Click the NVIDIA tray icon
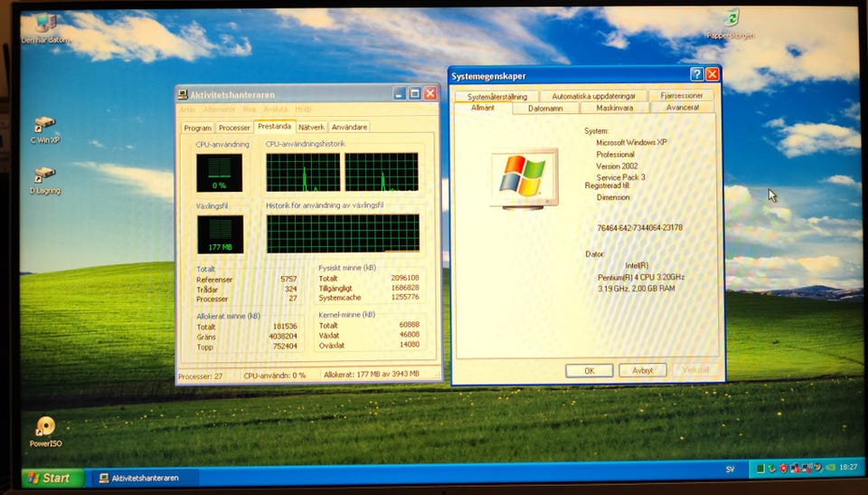 pyautogui.click(x=829, y=469)
